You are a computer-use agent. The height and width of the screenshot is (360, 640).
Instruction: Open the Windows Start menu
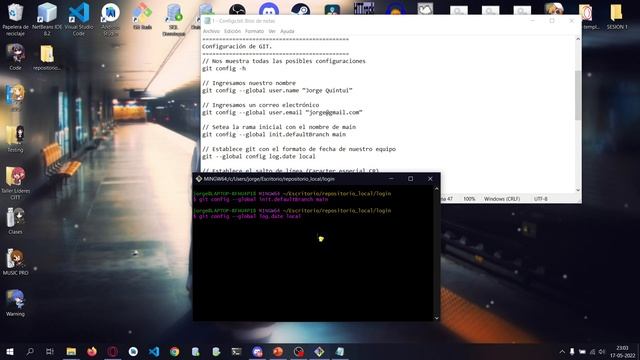tap(10, 351)
